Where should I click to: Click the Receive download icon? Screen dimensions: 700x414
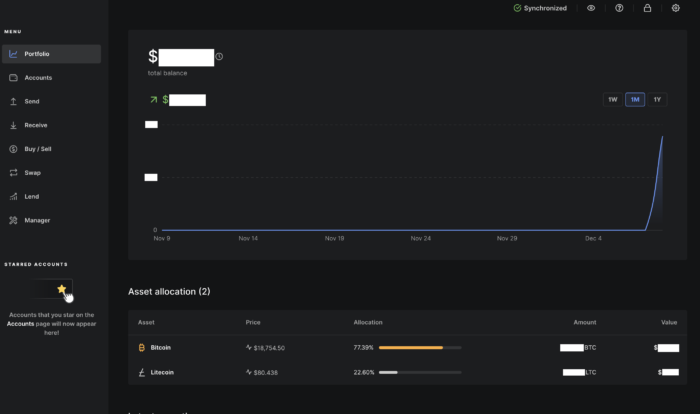[x=13, y=125]
